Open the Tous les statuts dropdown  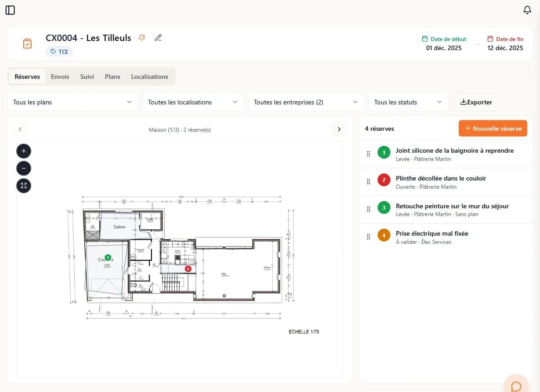tap(408, 102)
